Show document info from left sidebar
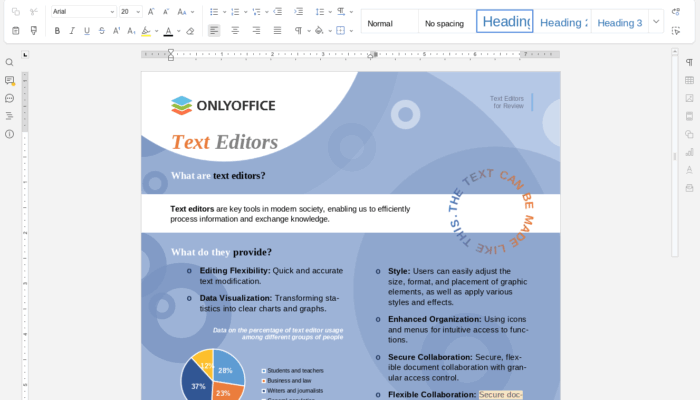The image size is (700, 400). point(10,134)
